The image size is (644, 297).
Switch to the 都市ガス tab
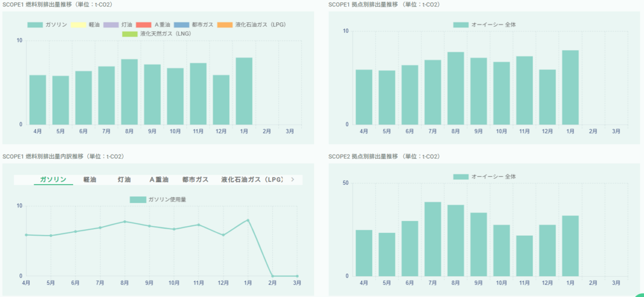pos(195,180)
